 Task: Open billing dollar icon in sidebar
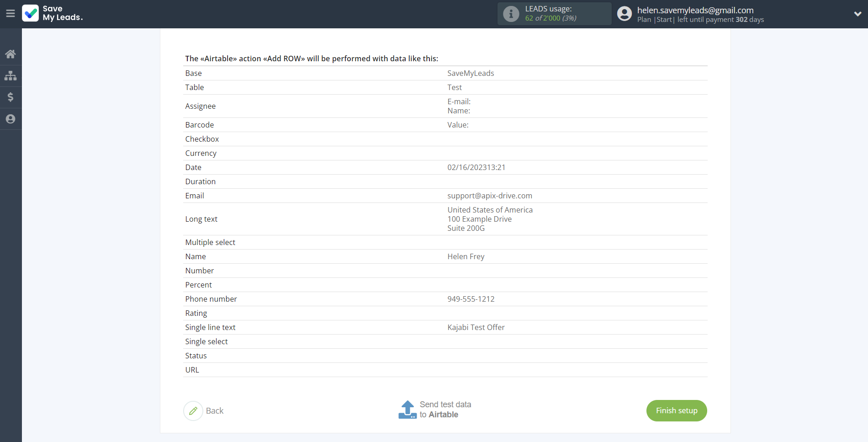tap(11, 97)
